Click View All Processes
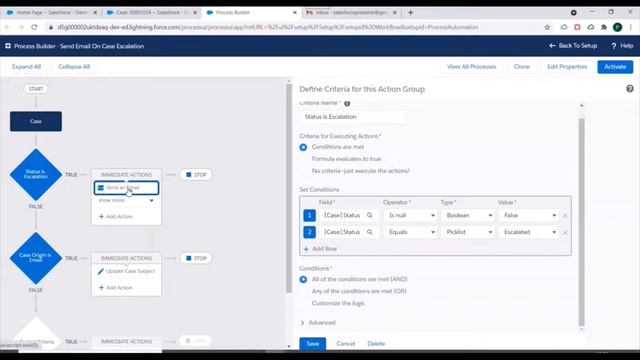Viewport: 640px width, 360px height. pyautogui.click(x=471, y=67)
